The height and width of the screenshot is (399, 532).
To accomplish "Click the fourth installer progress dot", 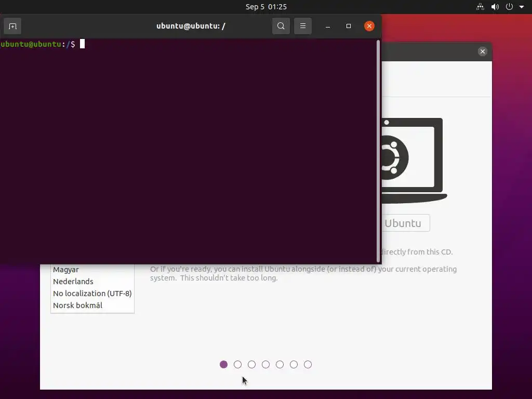I will pos(265,364).
